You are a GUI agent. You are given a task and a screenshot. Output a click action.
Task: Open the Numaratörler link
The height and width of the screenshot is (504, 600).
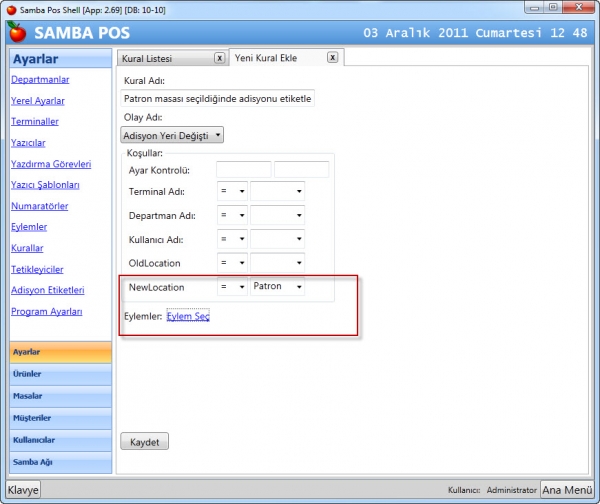tap(40, 206)
